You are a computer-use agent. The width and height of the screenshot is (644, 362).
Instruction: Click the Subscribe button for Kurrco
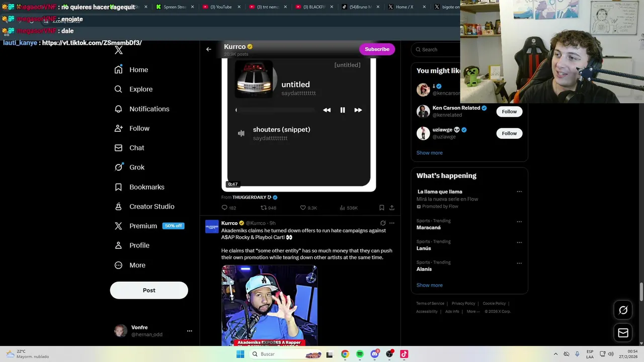[x=377, y=49]
